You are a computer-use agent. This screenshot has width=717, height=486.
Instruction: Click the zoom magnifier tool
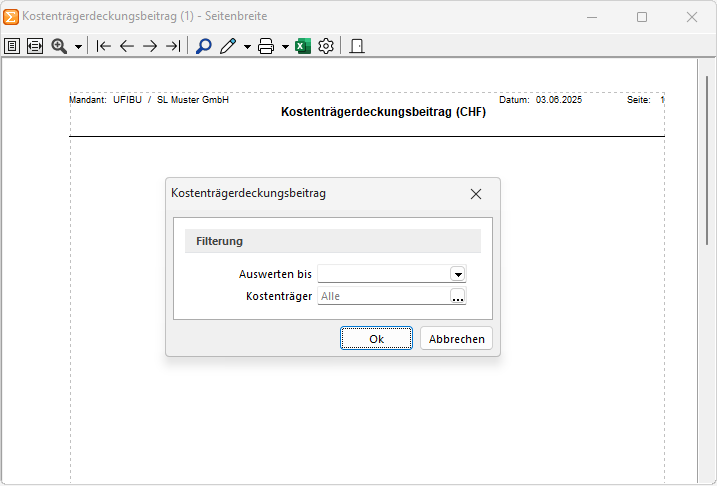pos(59,46)
